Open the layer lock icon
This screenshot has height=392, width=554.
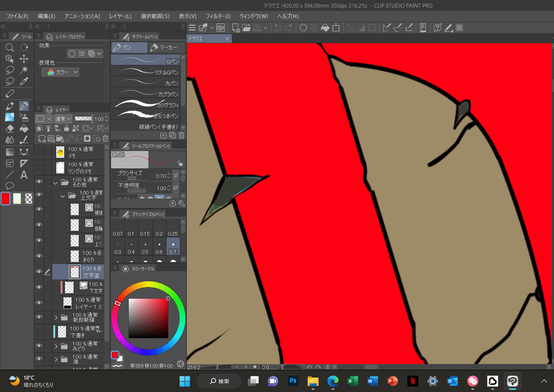[x=67, y=128]
